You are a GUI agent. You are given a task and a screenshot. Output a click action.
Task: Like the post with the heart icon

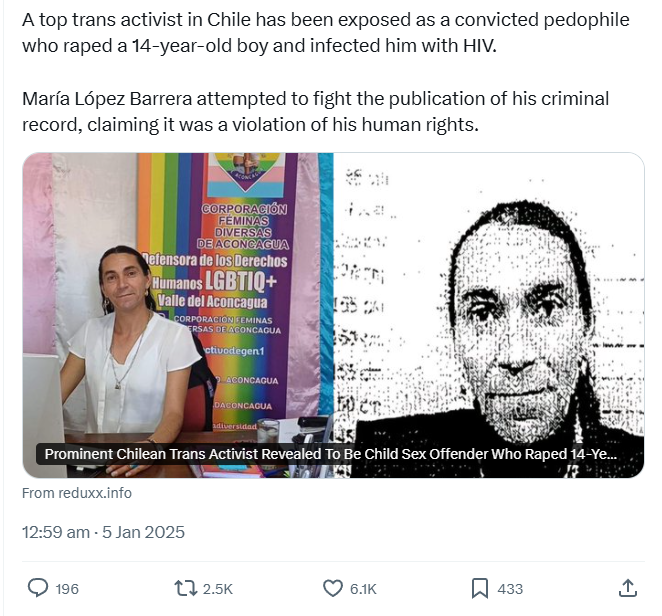pyautogui.click(x=333, y=588)
